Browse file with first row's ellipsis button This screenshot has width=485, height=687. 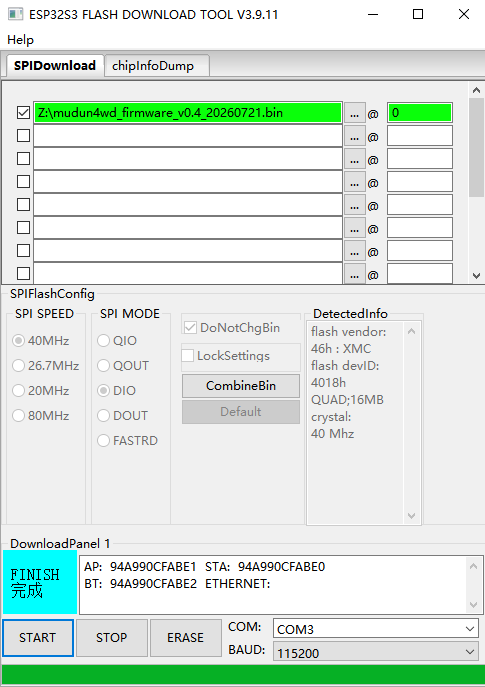[354, 113]
